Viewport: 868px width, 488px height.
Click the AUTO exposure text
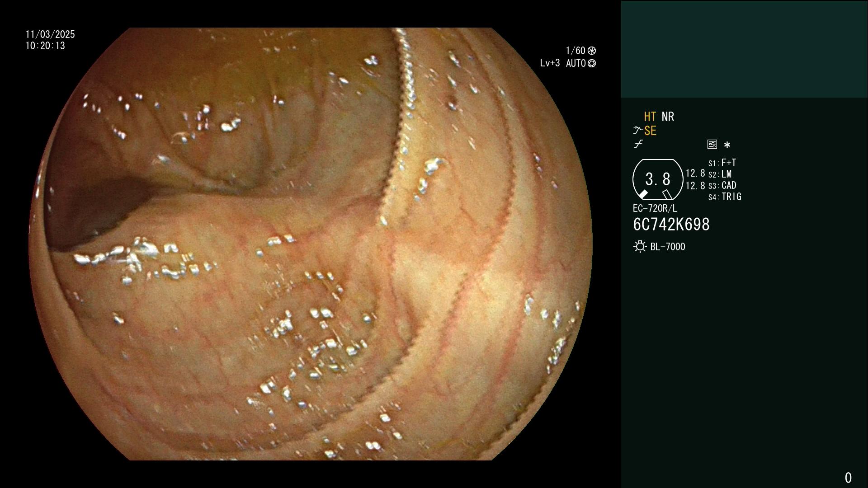pos(576,63)
